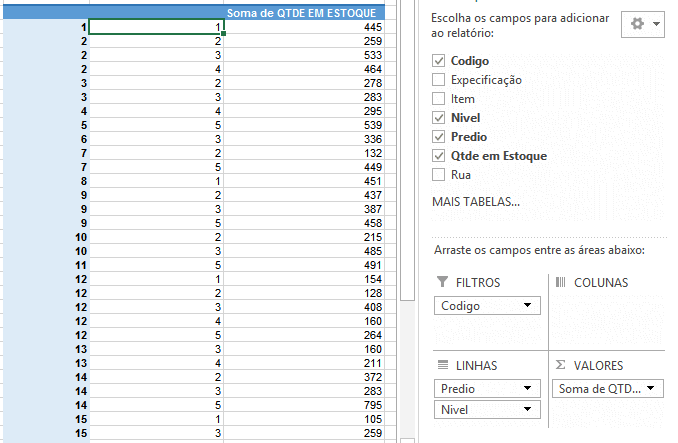
Task: Click the LINHAS area icon
Action: [x=442, y=366]
